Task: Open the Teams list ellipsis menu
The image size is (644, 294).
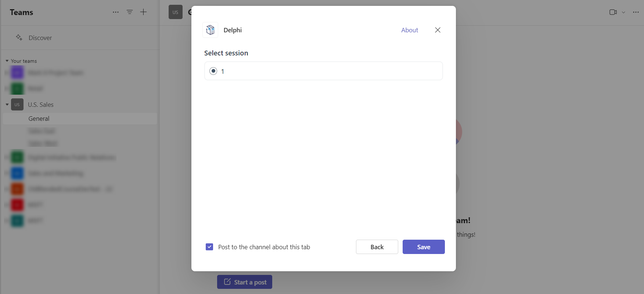Action: (x=116, y=12)
